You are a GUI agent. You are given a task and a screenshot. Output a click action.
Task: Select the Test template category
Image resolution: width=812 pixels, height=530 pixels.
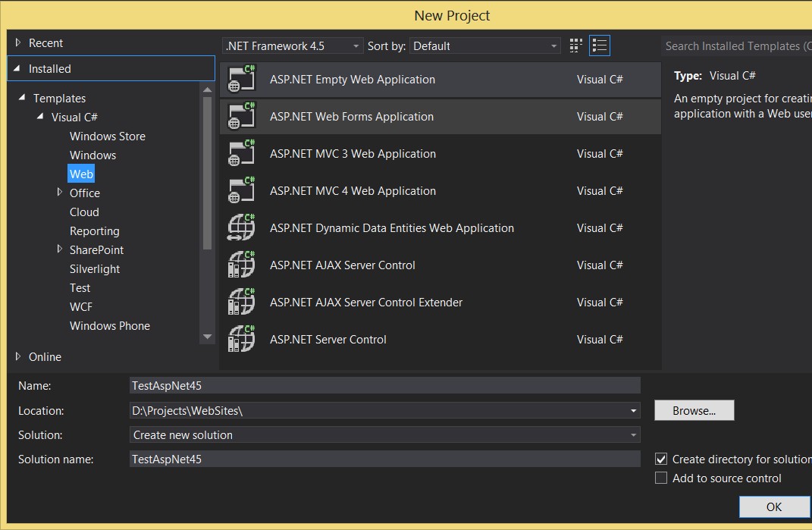[x=80, y=288]
